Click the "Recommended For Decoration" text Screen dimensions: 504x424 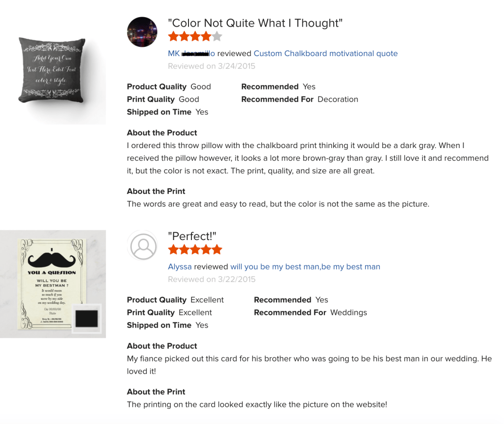[x=299, y=99]
